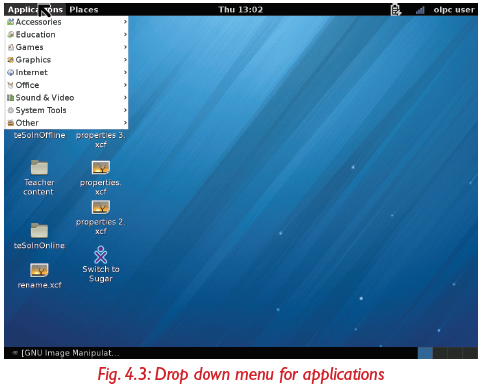Expand the Graphics arrow chevron
The image size is (501, 388).
point(125,60)
